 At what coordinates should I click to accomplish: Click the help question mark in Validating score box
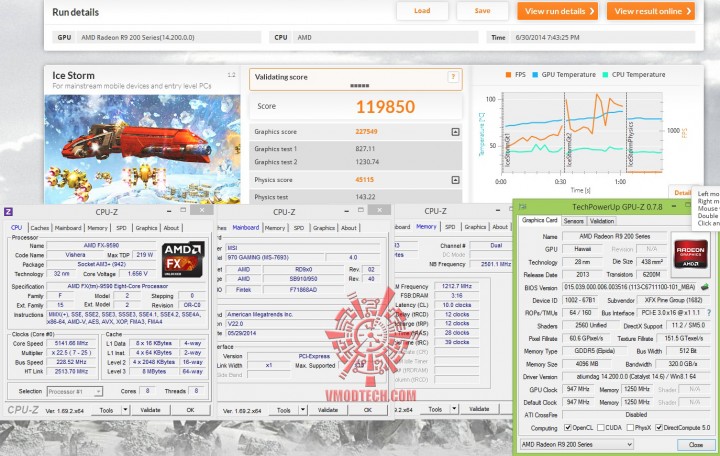pyautogui.click(x=453, y=77)
